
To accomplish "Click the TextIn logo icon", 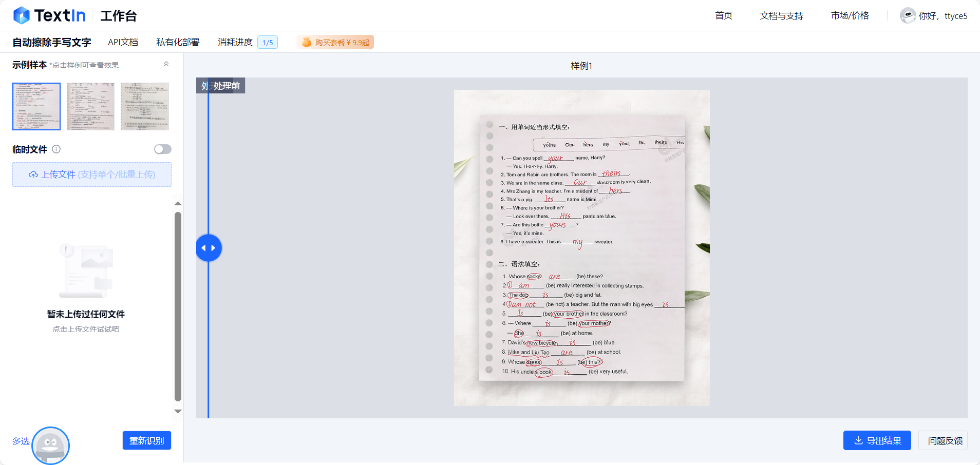I will point(22,15).
